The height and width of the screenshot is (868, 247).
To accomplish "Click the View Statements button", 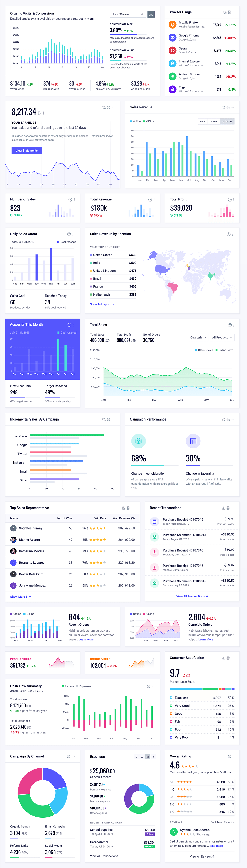I will [27, 151].
